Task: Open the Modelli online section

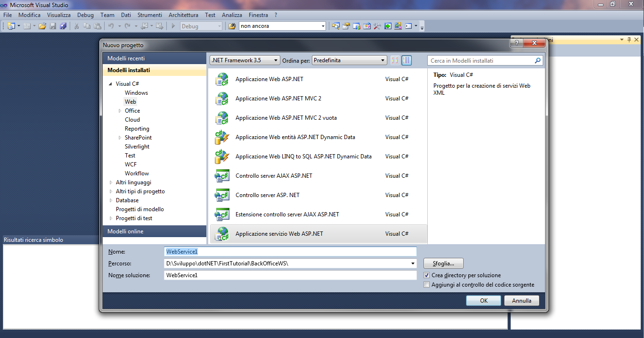Action: click(155, 231)
